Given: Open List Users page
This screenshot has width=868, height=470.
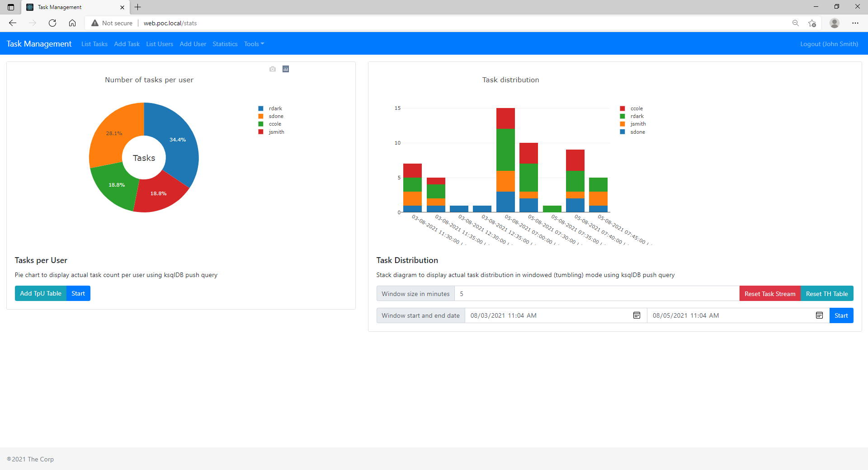Looking at the screenshot, I should pos(160,44).
